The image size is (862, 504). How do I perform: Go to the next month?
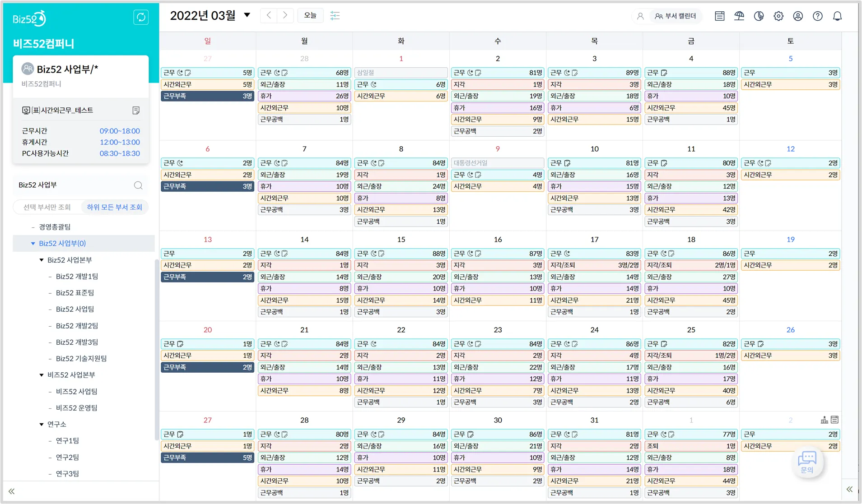click(285, 15)
